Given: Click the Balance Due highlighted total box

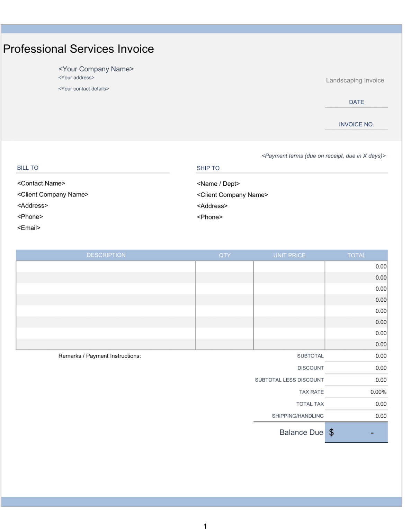Looking at the screenshot, I should tap(356, 432).
